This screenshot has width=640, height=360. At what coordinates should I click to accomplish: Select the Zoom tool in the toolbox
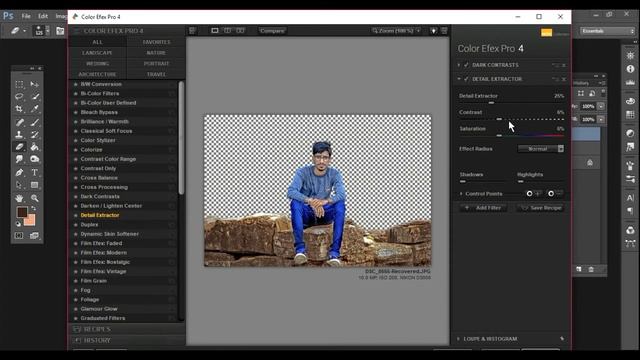(35, 198)
